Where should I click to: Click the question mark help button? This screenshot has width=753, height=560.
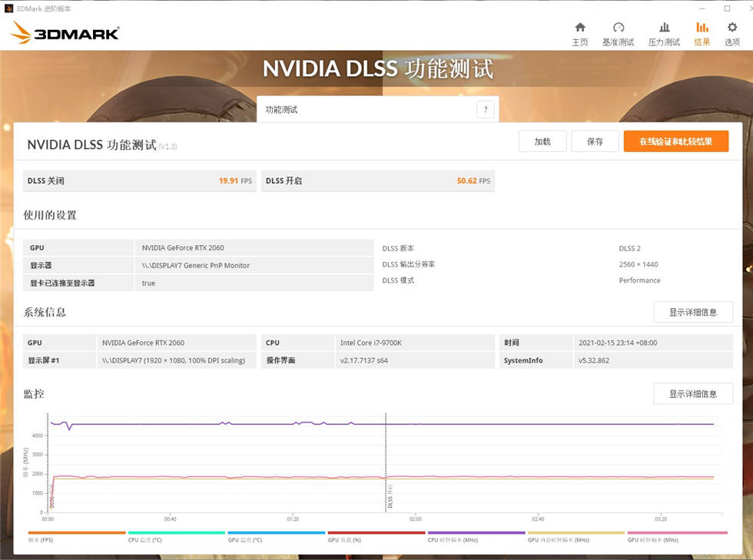tap(486, 110)
